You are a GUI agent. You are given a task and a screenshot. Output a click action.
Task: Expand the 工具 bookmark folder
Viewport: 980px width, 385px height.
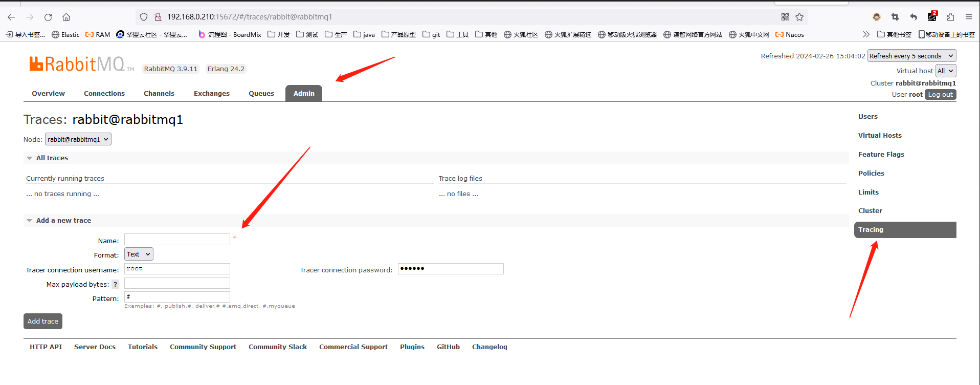click(x=458, y=34)
